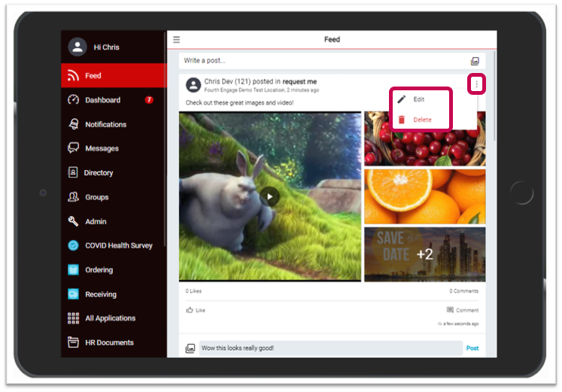Click the Notifications bell icon
562x392 pixels.
(x=74, y=124)
